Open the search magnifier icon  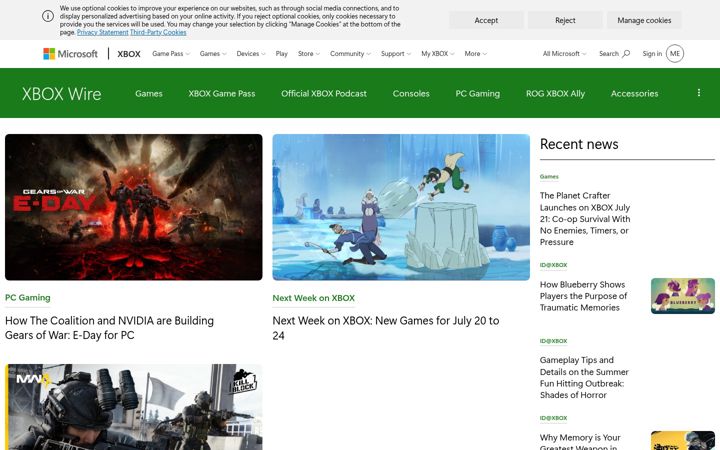click(626, 54)
